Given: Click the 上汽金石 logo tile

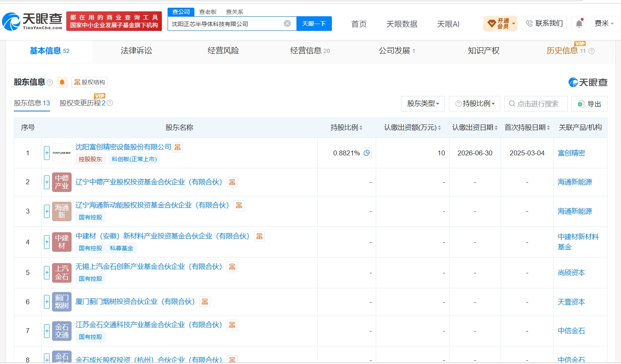Looking at the screenshot, I should [62, 272].
